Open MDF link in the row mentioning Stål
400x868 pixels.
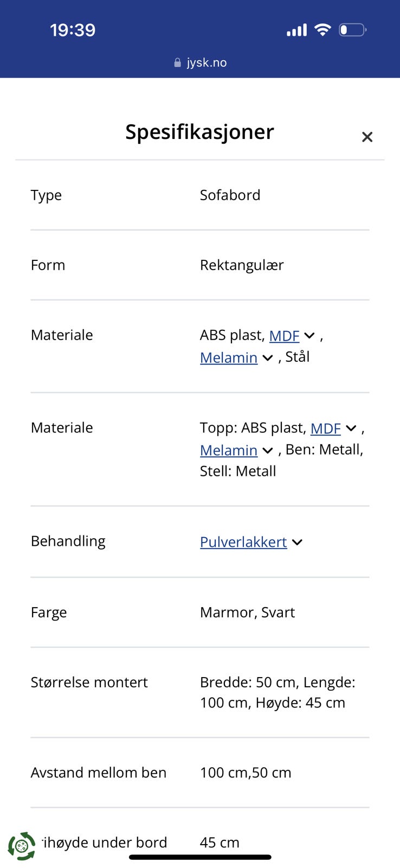(284, 336)
